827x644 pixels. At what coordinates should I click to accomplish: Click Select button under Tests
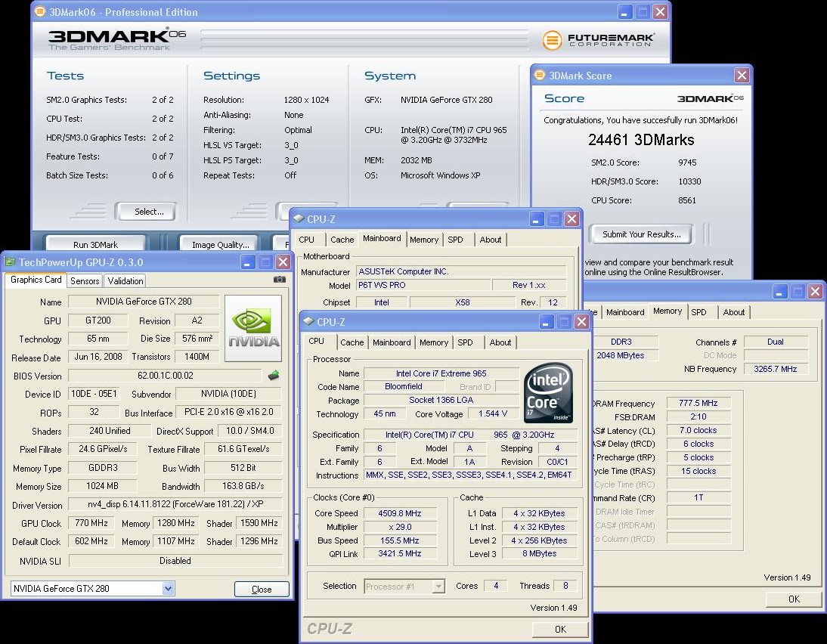(x=146, y=212)
